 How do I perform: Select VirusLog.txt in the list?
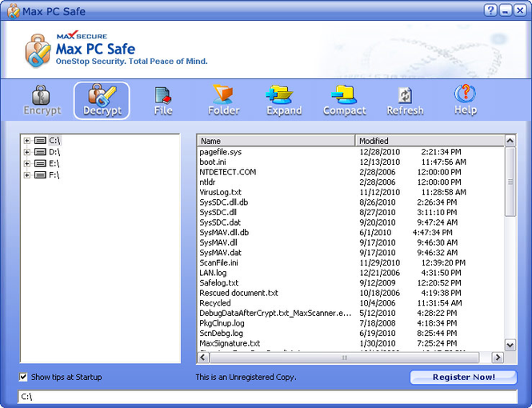coord(220,192)
